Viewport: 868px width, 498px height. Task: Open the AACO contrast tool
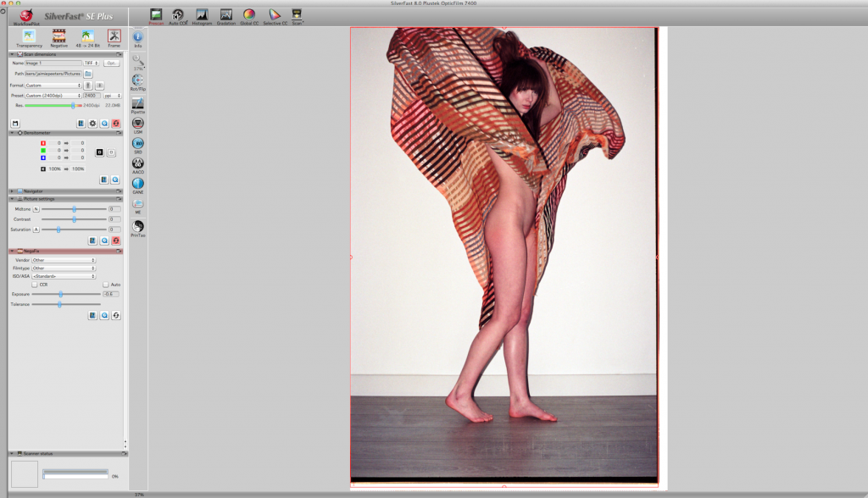coord(138,165)
